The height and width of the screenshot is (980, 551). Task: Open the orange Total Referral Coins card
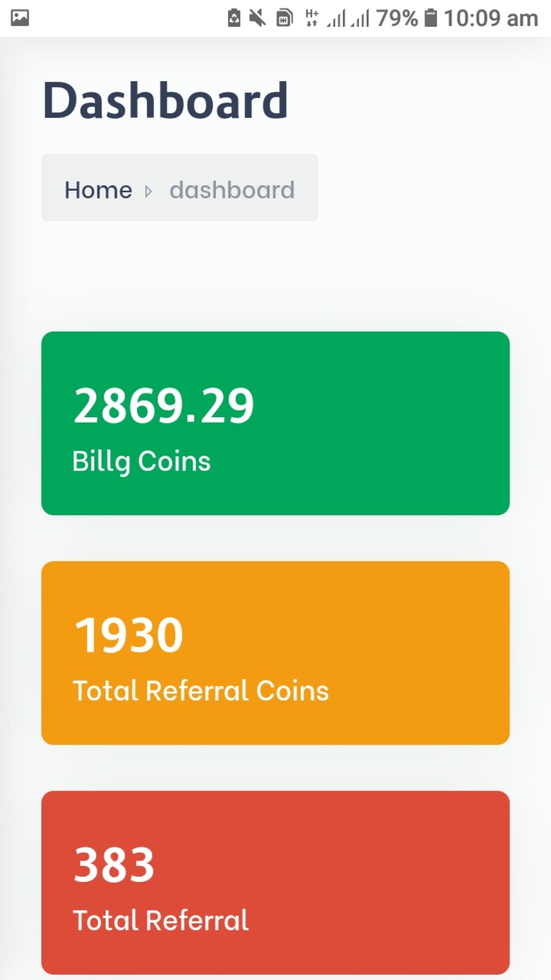(x=275, y=653)
